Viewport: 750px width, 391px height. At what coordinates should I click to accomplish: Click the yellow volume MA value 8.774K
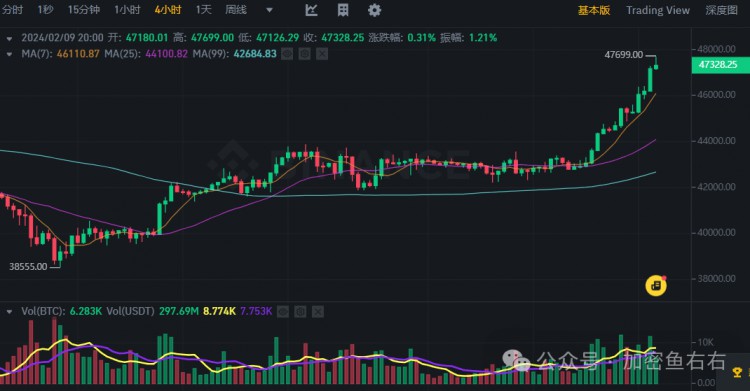pos(220,312)
